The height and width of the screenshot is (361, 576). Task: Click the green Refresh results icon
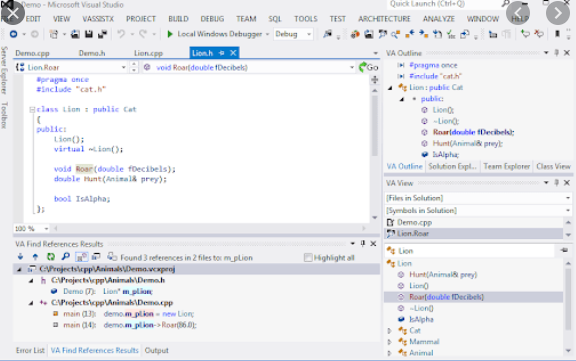51,257
